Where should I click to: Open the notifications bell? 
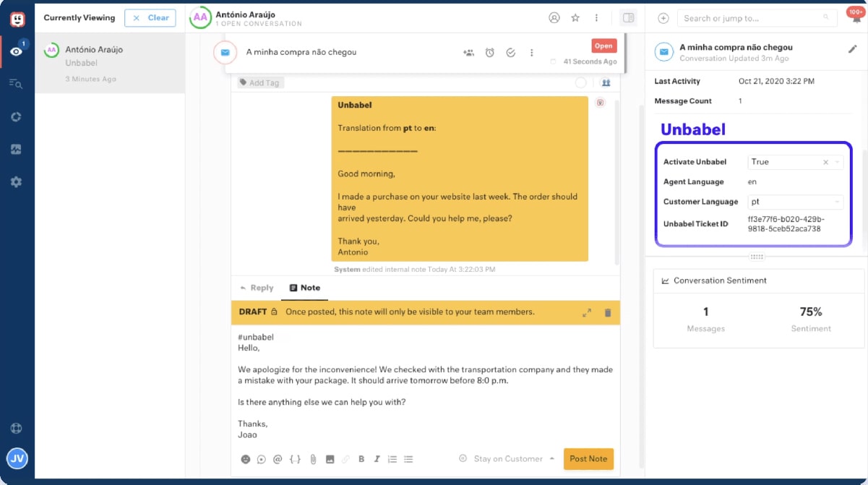click(854, 17)
